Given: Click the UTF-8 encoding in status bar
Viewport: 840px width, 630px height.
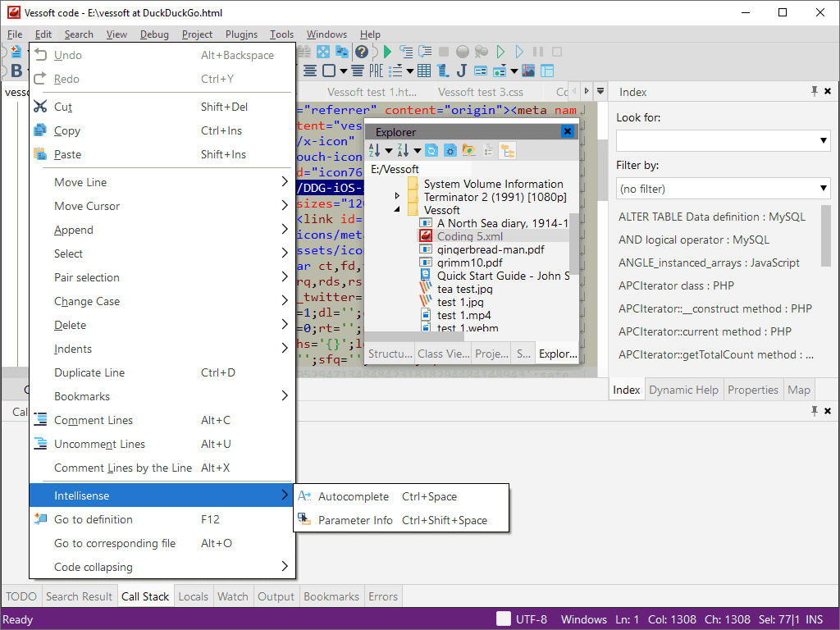Looking at the screenshot, I should (532, 619).
